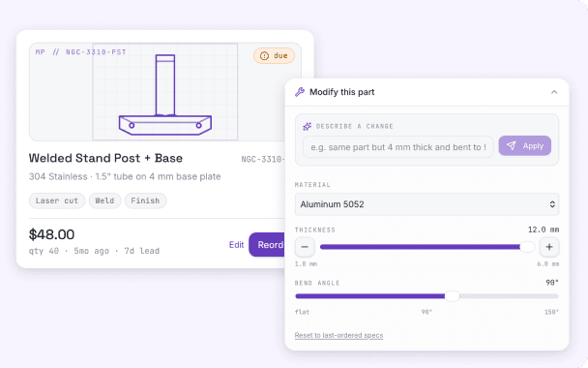Click the Welded Stand Post + Base title
Screen dimensions: 588x368
pos(105,158)
